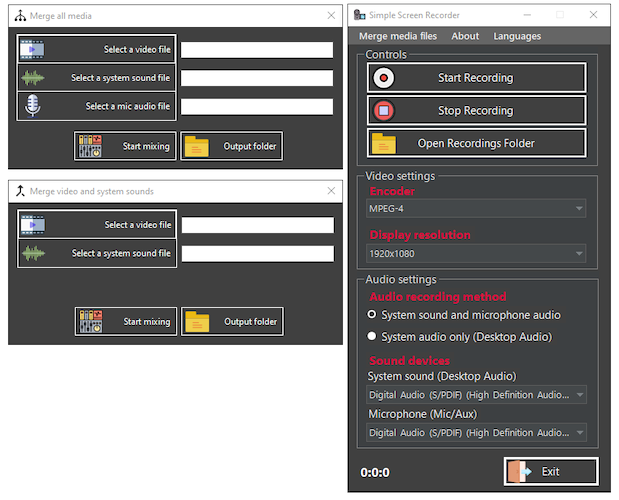This screenshot has width=619, height=500.
Task: Click the Exit button label
Action: click(550, 472)
